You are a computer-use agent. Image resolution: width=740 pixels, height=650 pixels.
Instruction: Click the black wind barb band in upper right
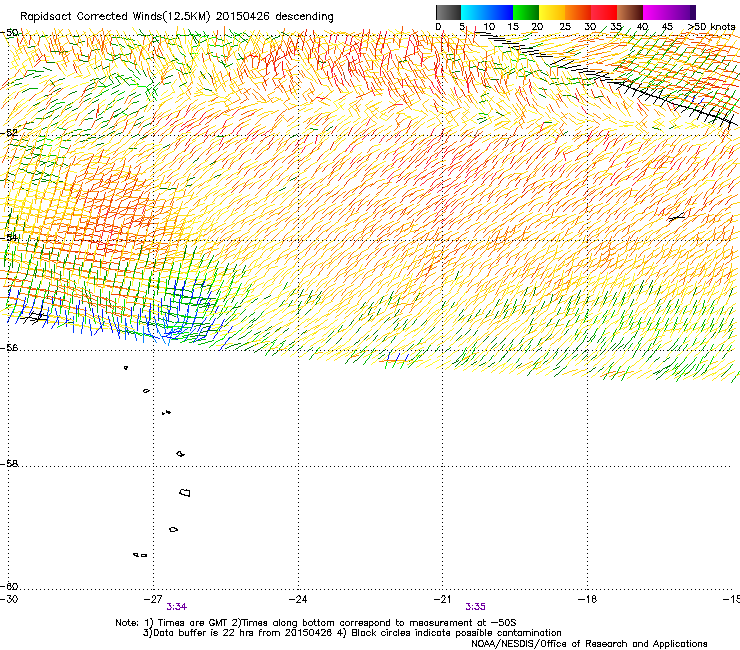coord(609,78)
